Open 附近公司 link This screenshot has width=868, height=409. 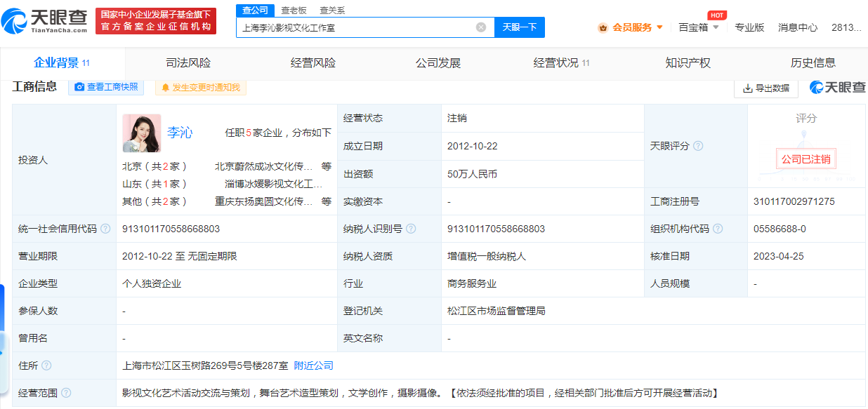pos(313,366)
